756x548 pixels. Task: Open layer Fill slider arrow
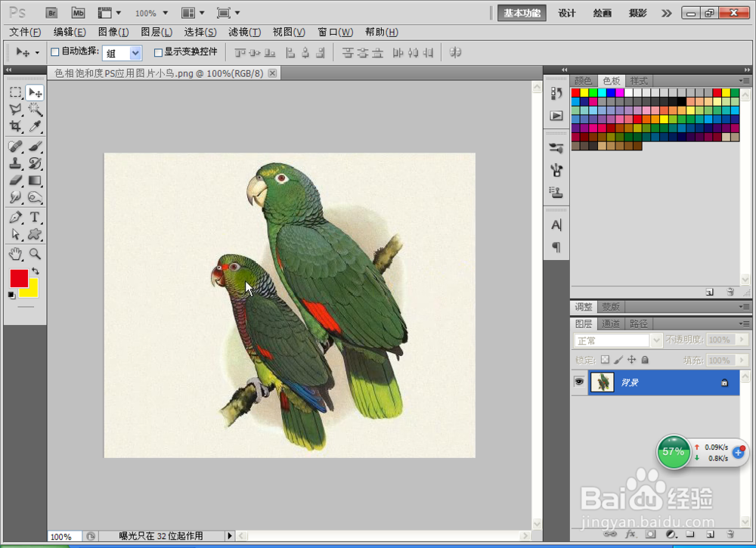(x=742, y=360)
